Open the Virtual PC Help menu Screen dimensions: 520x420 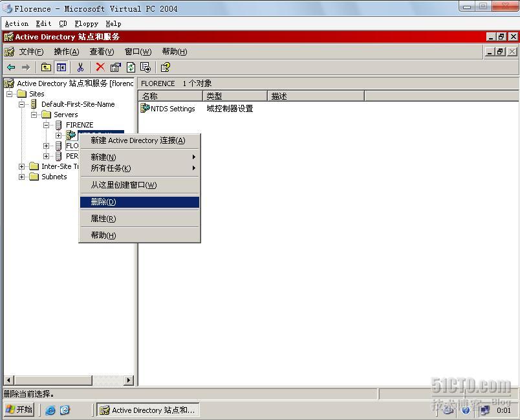click(113, 23)
